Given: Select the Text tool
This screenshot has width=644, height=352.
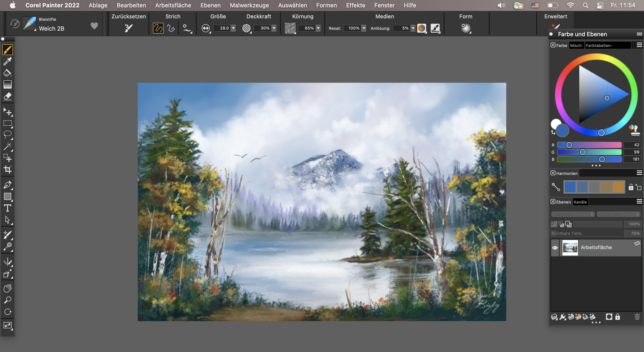Looking at the screenshot, I should pos(8,208).
